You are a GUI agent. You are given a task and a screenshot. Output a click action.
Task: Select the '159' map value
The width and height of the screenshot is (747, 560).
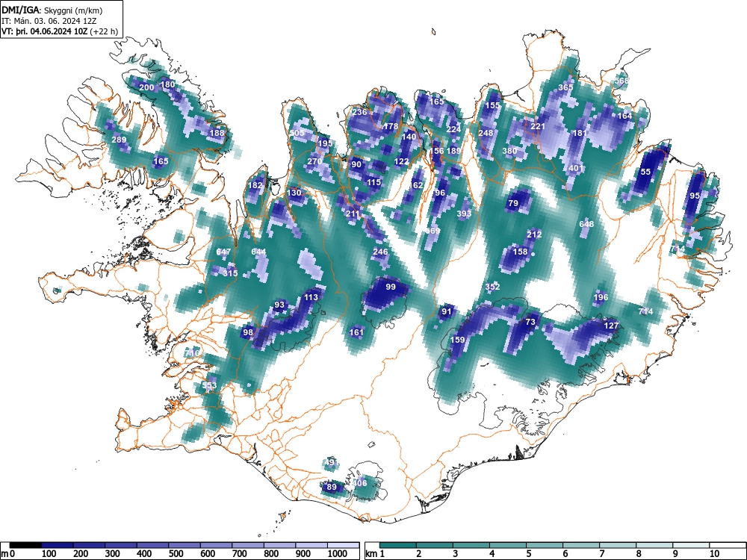pos(457,340)
